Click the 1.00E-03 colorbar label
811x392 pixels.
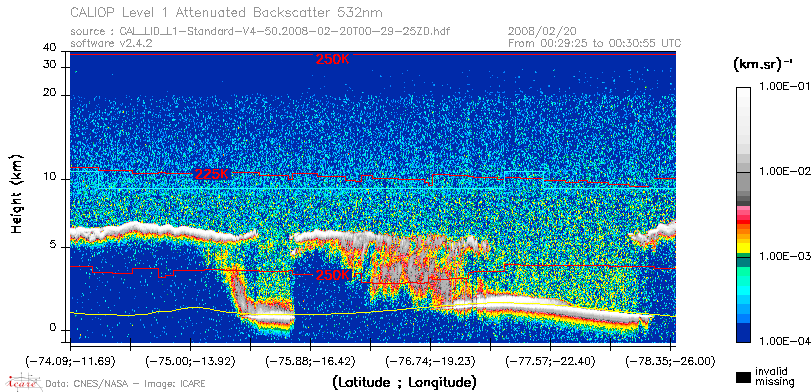point(784,257)
